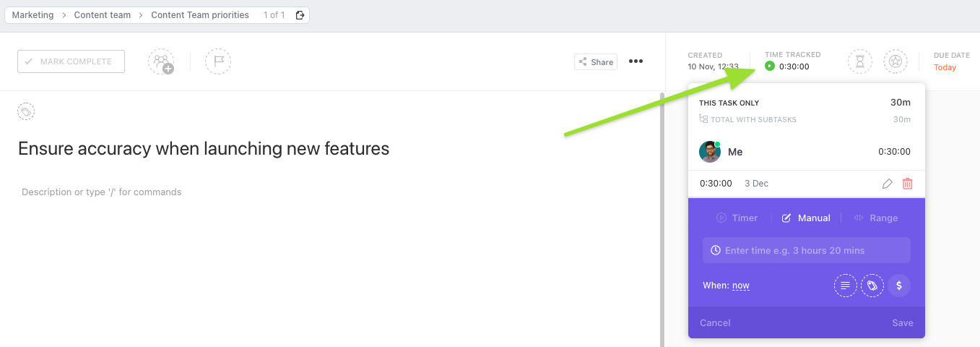Click the Mark Complete button
Image resolution: width=980 pixels, height=347 pixels.
pos(71,61)
